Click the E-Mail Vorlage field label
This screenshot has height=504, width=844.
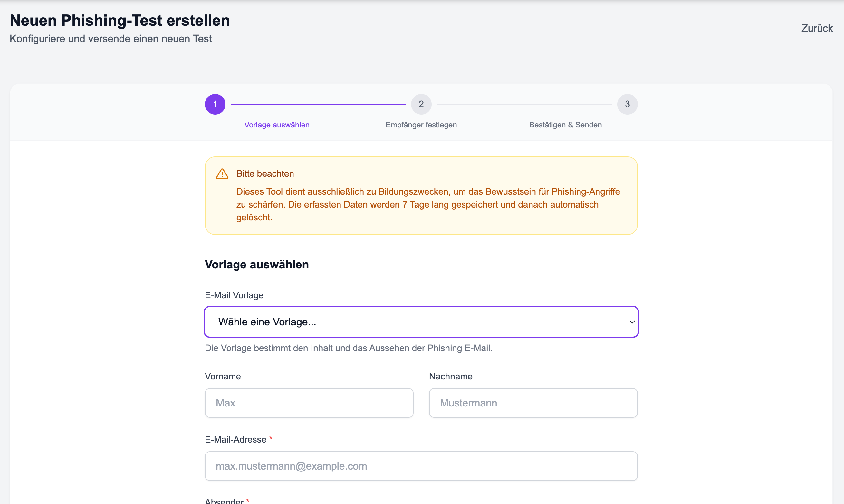click(234, 295)
